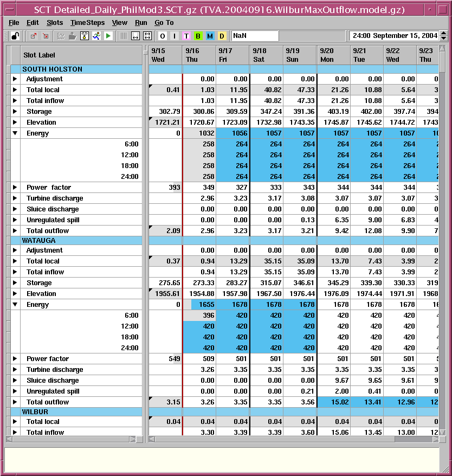Expand South Holston Storage row

15,112
